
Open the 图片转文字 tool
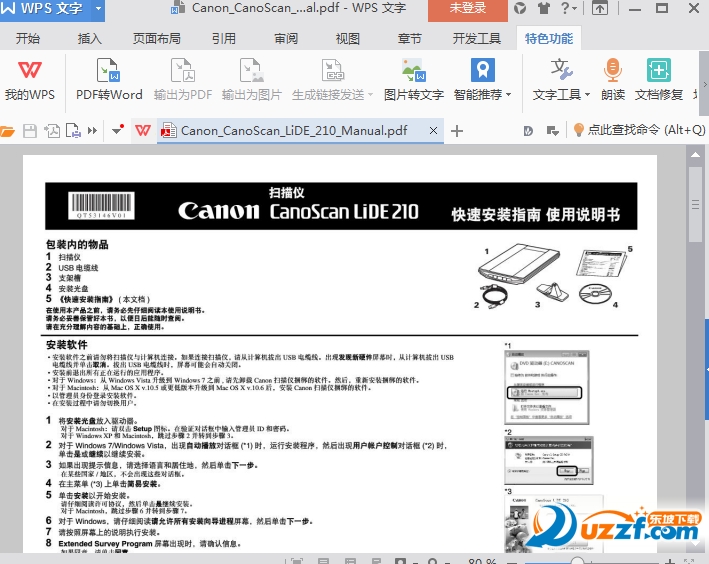coord(414,81)
